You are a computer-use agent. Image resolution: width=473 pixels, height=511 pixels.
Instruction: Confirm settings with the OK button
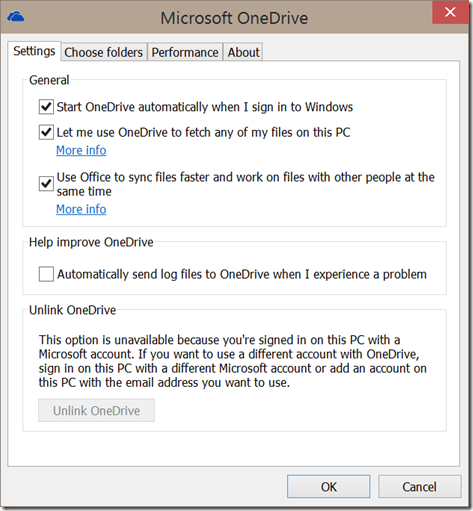pyautogui.click(x=329, y=487)
